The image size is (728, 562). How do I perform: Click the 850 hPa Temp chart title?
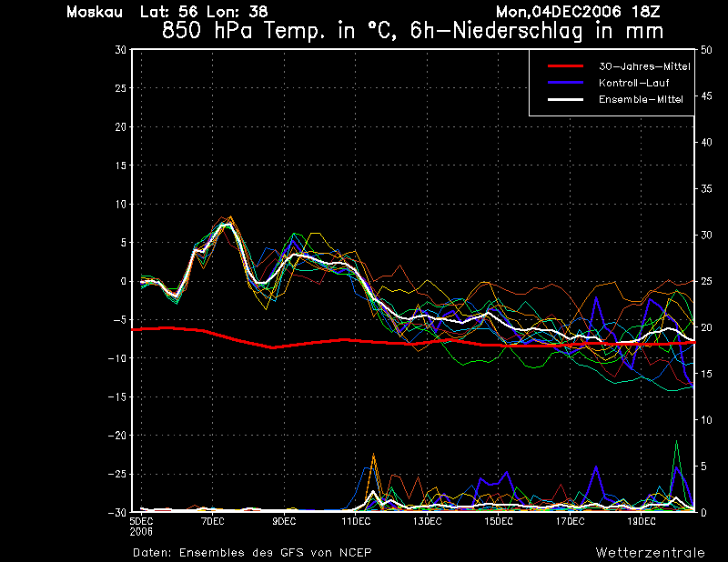[x=412, y=30]
